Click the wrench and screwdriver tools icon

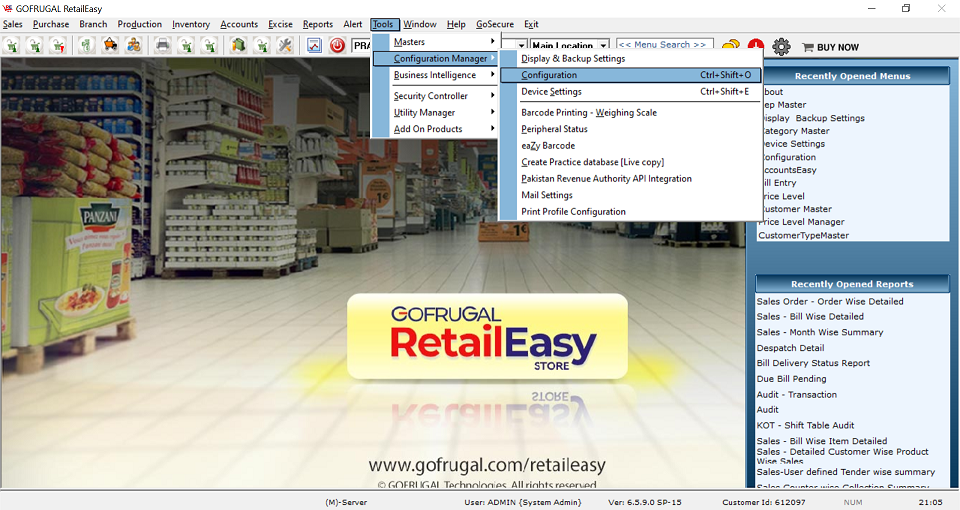click(285, 46)
